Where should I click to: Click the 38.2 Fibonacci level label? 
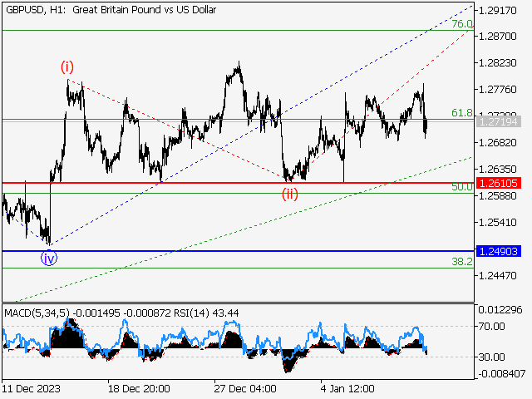pyautogui.click(x=462, y=261)
